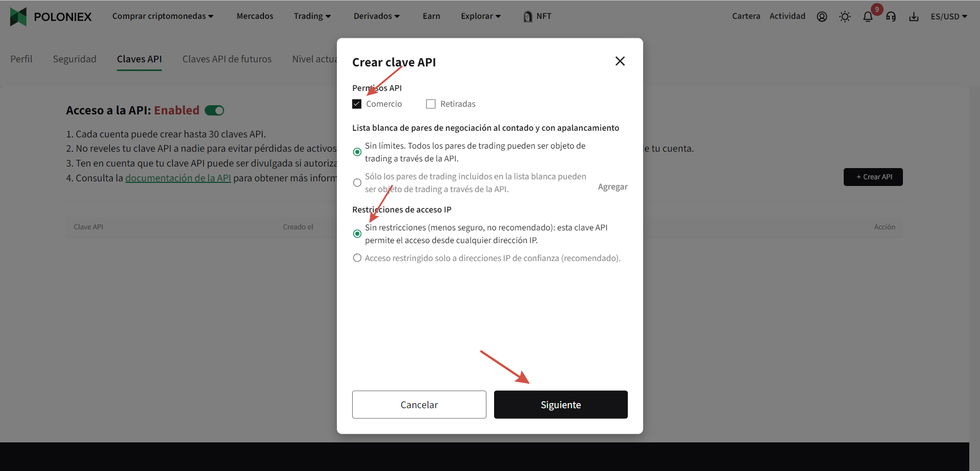The height and width of the screenshot is (471, 980).
Task: Click the Clave API column header
Action: pos(88,227)
